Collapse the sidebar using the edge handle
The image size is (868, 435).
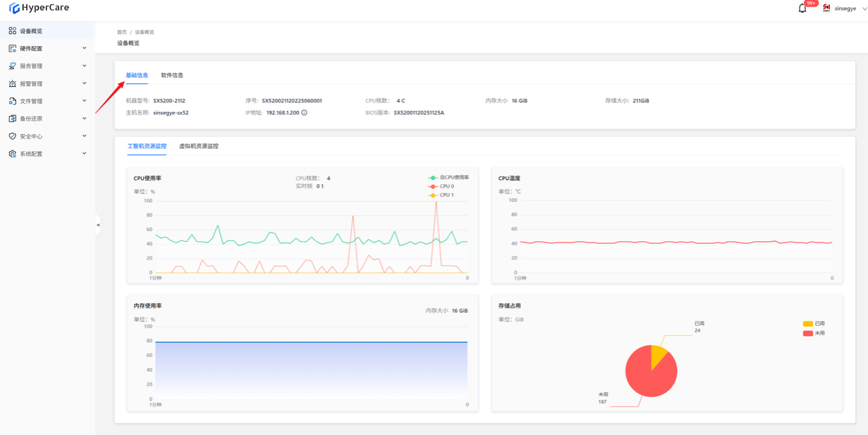pos(98,225)
